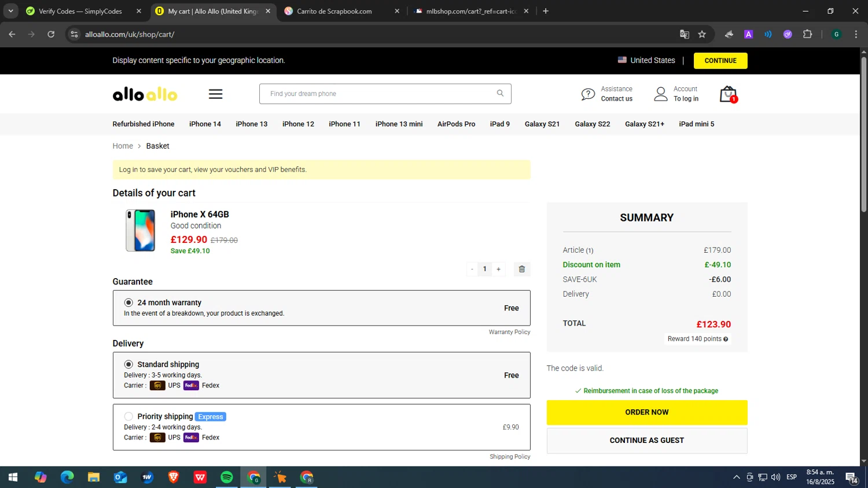868x488 pixels.
Task: Click the Contact us link
Action: [616, 99]
